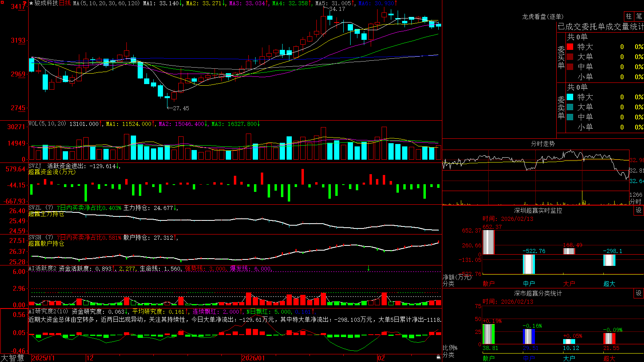Click the 委卖单 section label
The image size is (644, 362).
click(x=561, y=107)
